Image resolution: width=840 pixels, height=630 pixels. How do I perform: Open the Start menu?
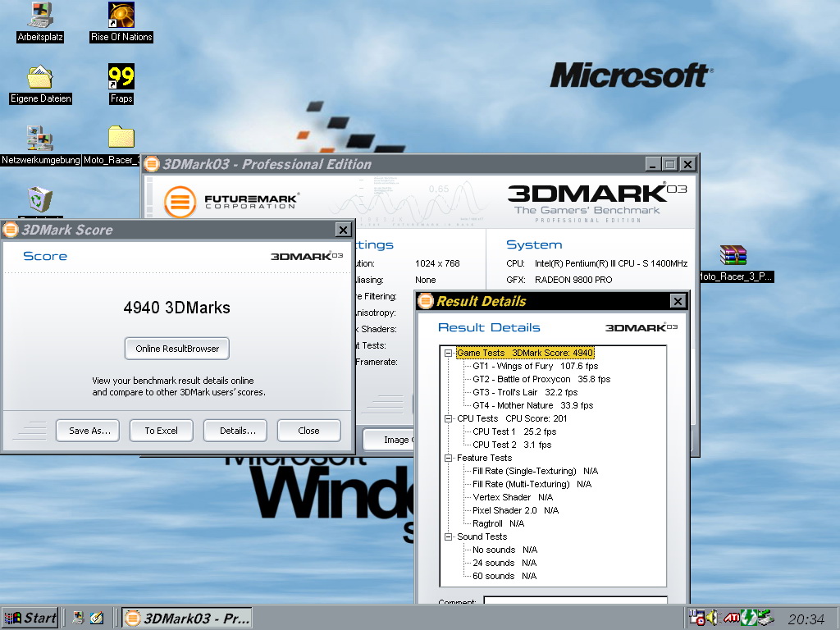29,618
